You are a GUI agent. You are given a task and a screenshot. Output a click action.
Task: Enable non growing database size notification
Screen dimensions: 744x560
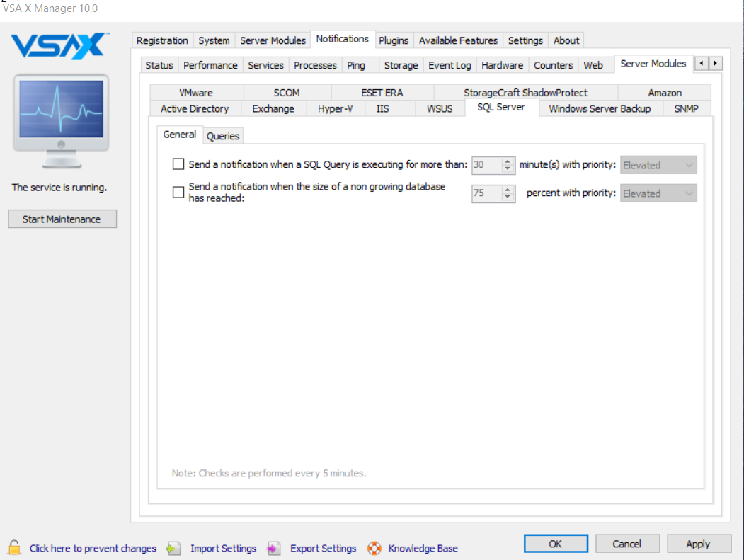click(178, 192)
